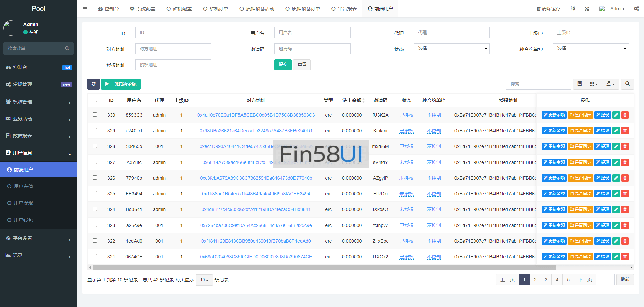Click search icon in sidebar menu search
Screen dimensions: 644x307
(x=67, y=48)
